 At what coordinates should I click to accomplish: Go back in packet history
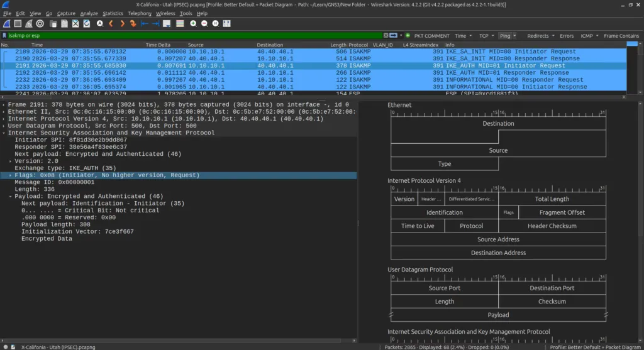111,24
